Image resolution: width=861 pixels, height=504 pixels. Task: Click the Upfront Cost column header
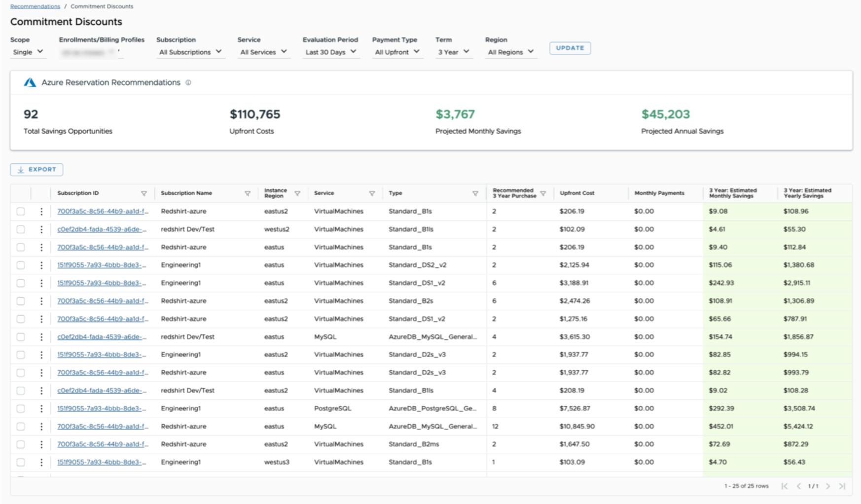point(577,193)
